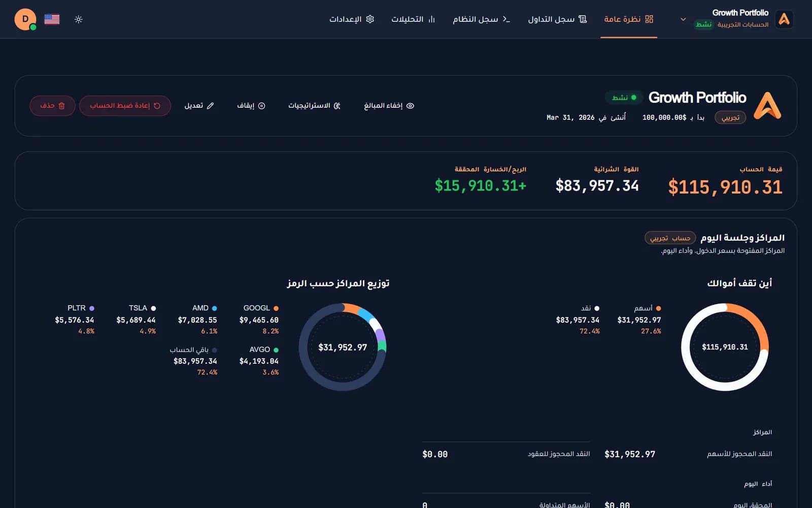Screen dimensions: 812x508
Task: Pause the account with إيقاف
Action: (251, 106)
